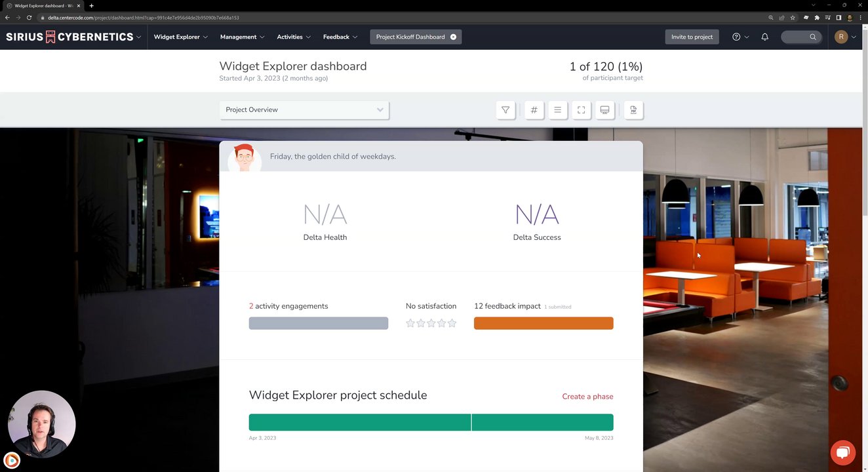This screenshot has width=868, height=472.
Task: Toggle the browser side panel
Action: click(838, 18)
